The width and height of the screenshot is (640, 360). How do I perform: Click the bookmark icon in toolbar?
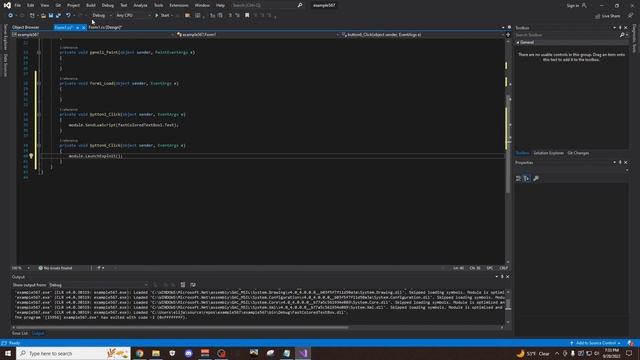pyautogui.click(x=247, y=16)
